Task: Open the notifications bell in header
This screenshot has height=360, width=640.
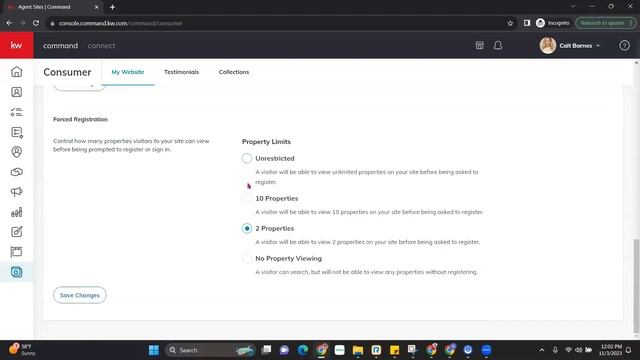Action: tap(498, 45)
